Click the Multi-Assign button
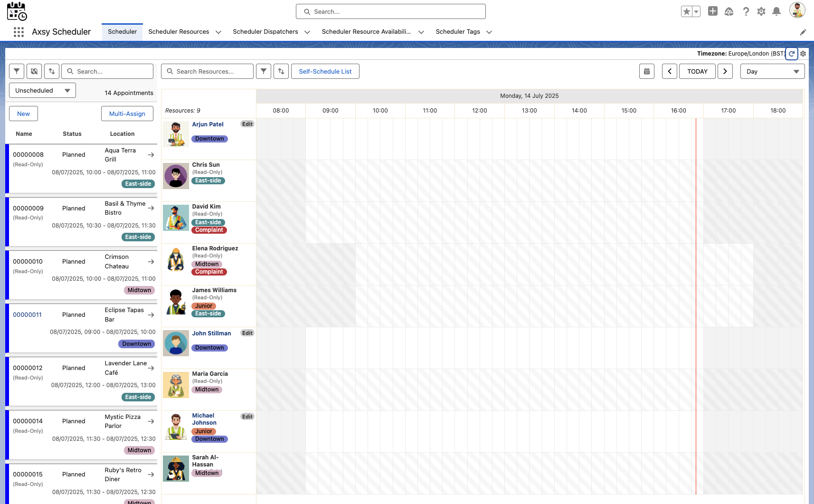The height and width of the screenshot is (504, 814). point(127,114)
